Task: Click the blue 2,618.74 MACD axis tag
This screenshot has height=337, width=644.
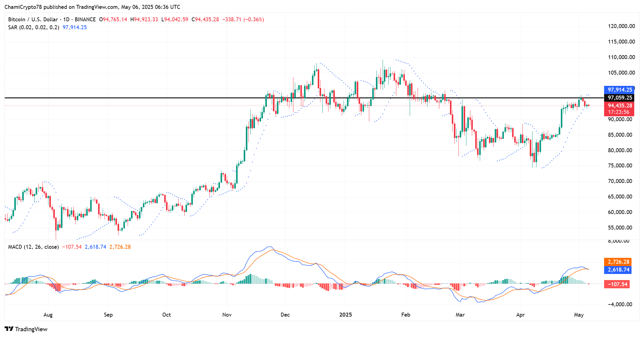Action: [618, 270]
